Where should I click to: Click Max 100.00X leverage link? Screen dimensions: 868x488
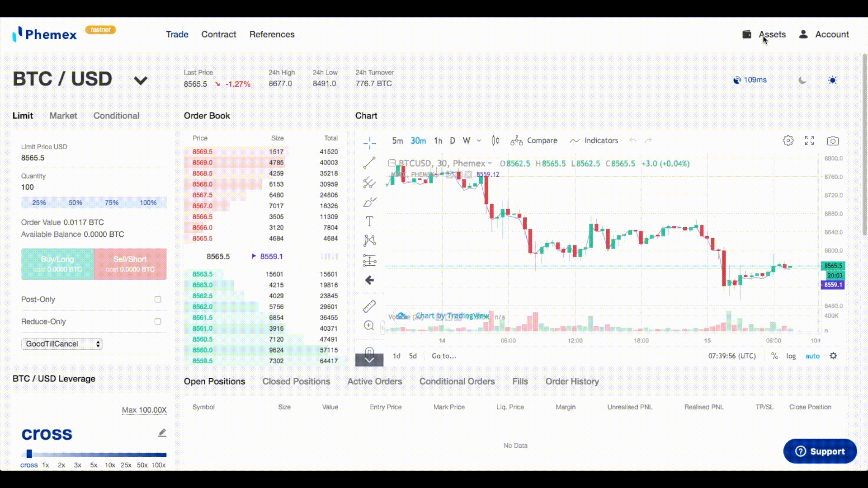tap(144, 410)
